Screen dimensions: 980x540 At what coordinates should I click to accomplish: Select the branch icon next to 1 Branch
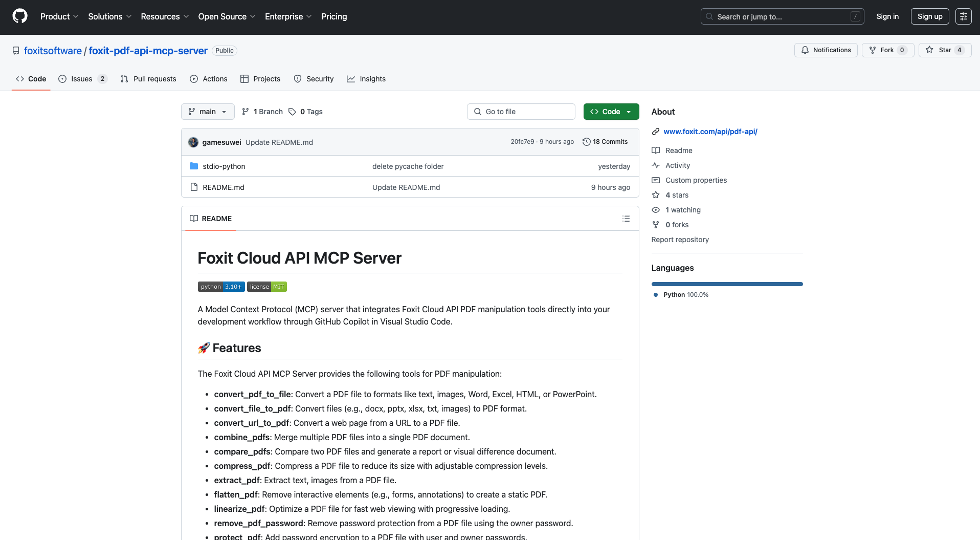point(246,112)
